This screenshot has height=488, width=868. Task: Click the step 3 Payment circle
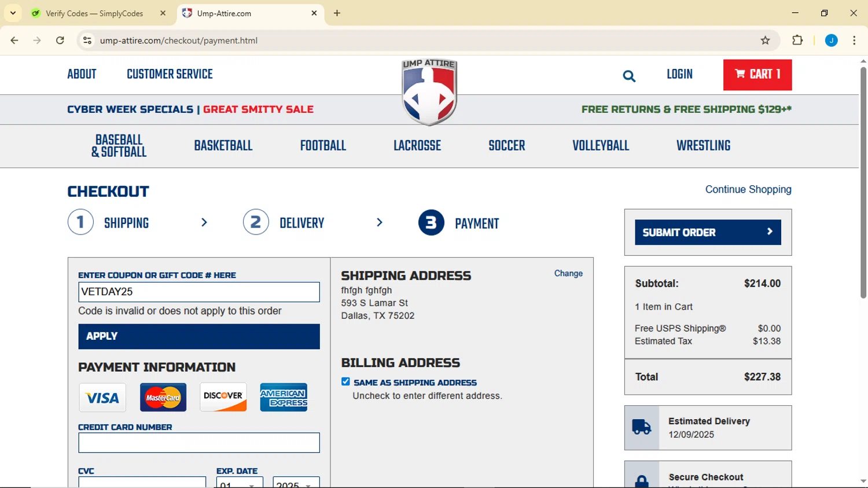(x=431, y=222)
